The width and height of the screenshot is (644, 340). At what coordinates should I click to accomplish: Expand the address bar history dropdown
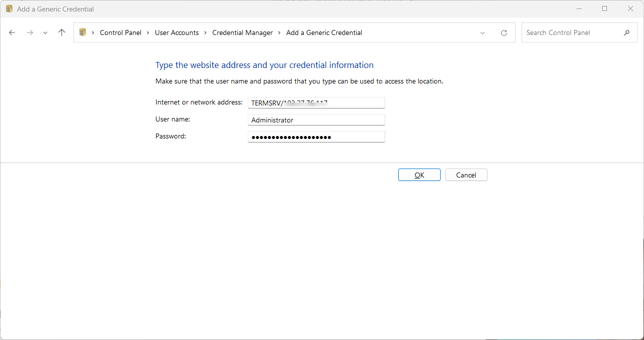click(483, 33)
